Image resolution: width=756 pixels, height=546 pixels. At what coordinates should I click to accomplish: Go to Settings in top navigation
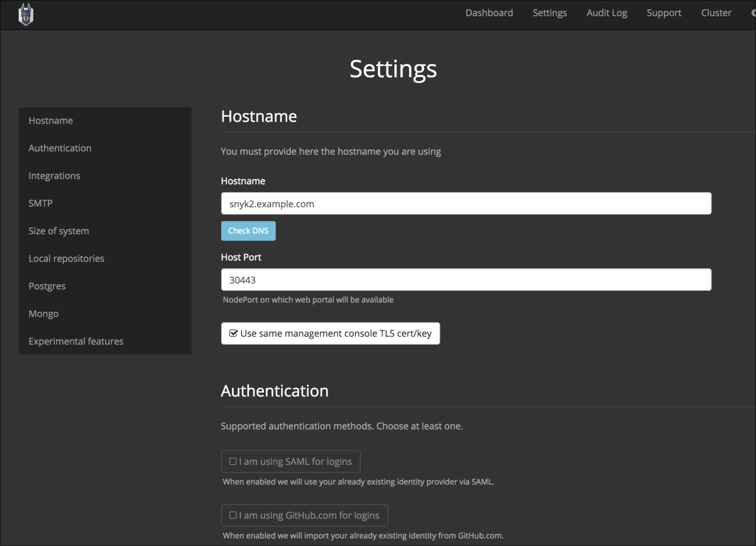549,13
